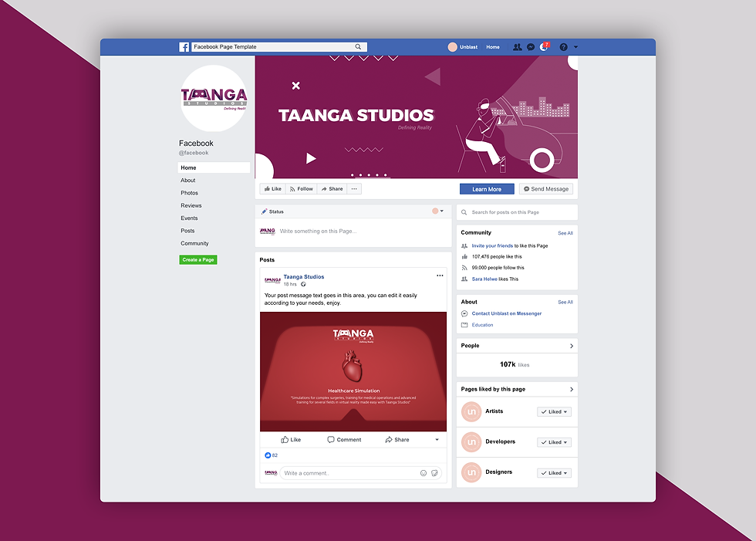Screen dimensions: 756x541
Task: Click the 107k likes count in People
Action: click(515, 364)
